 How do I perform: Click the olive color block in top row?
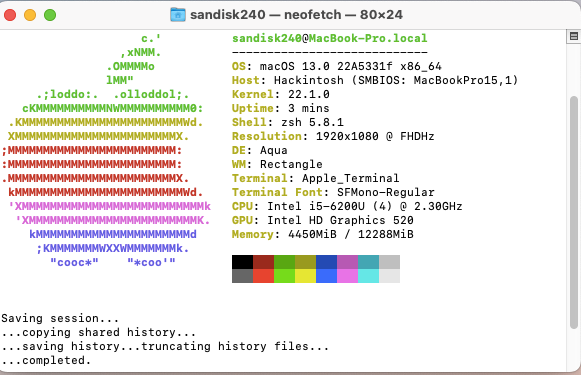(305, 262)
